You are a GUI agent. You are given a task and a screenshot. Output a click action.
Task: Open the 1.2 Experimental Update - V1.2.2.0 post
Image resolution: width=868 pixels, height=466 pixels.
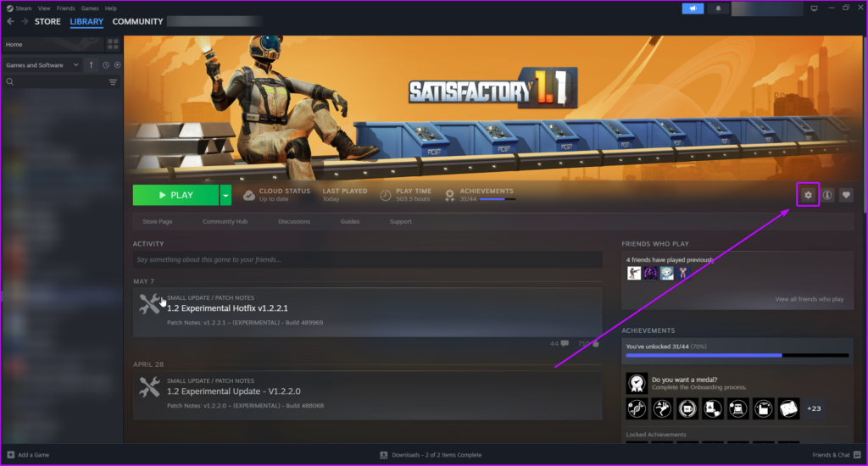click(234, 391)
